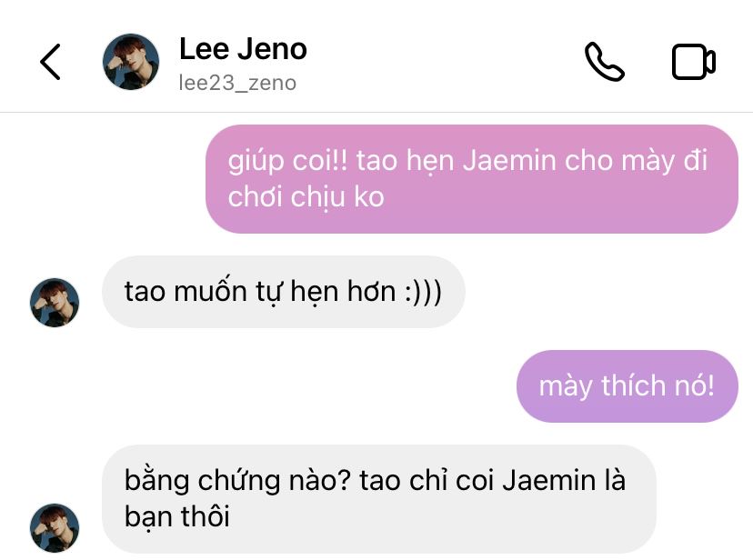The width and height of the screenshot is (753, 560).
Task: Start a video call with Lee Jeno
Action: pos(694,62)
